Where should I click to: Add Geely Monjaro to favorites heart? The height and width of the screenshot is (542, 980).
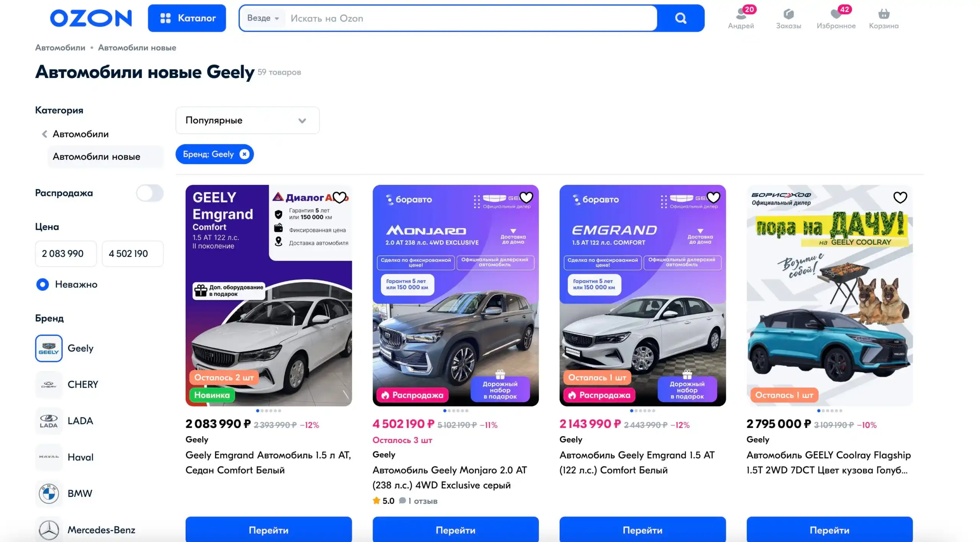pos(526,197)
